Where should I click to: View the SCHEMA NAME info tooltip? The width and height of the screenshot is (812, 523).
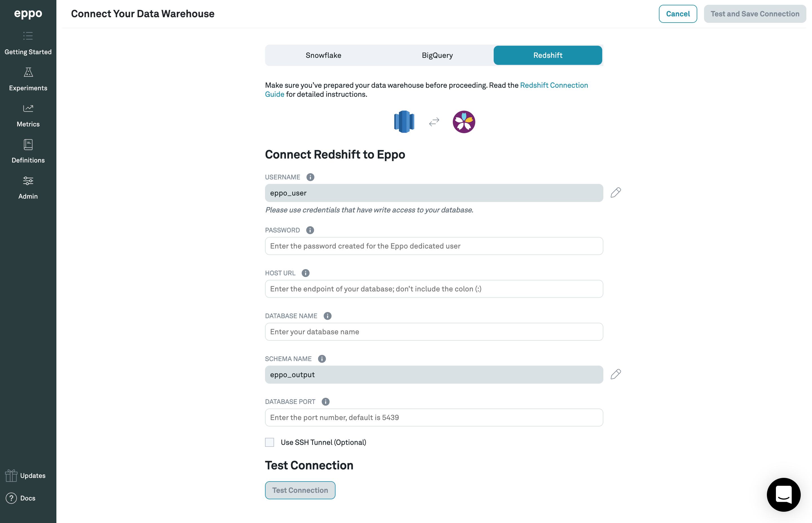[322, 359]
